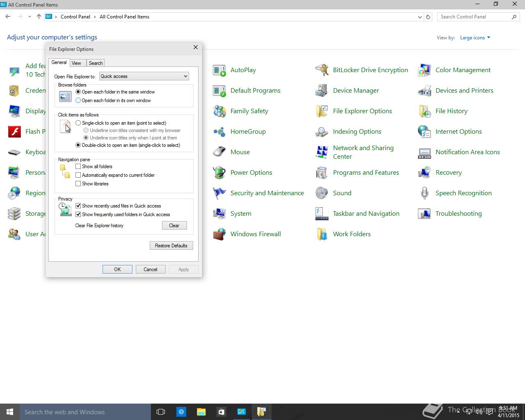
Task: Open the Color Management icon
Action: [425, 70]
